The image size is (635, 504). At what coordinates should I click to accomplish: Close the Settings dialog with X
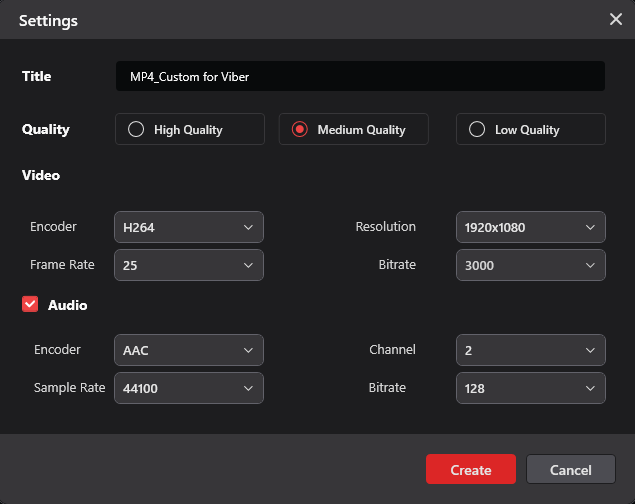point(616,19)
